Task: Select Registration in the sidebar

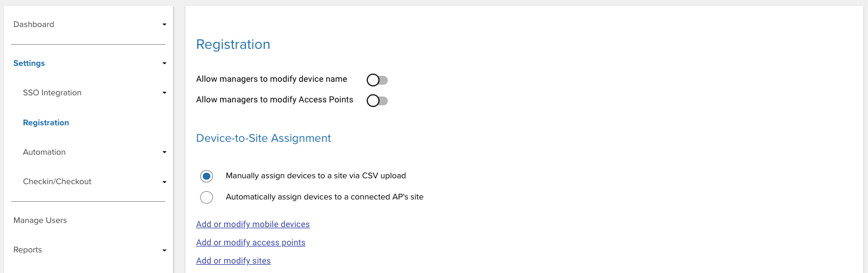Action: coord(46,123)
